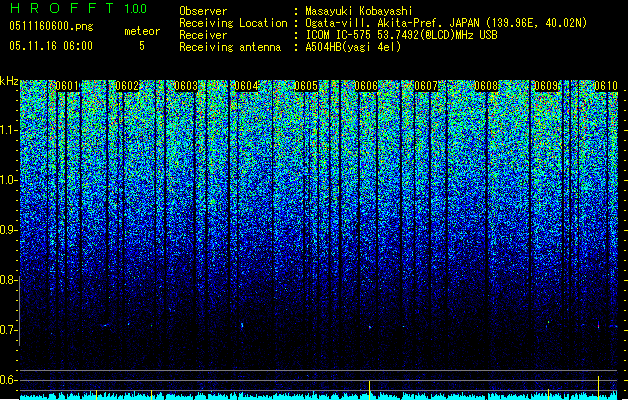Click the Observer label
The image size is (629, 400).
pos(203,11)
